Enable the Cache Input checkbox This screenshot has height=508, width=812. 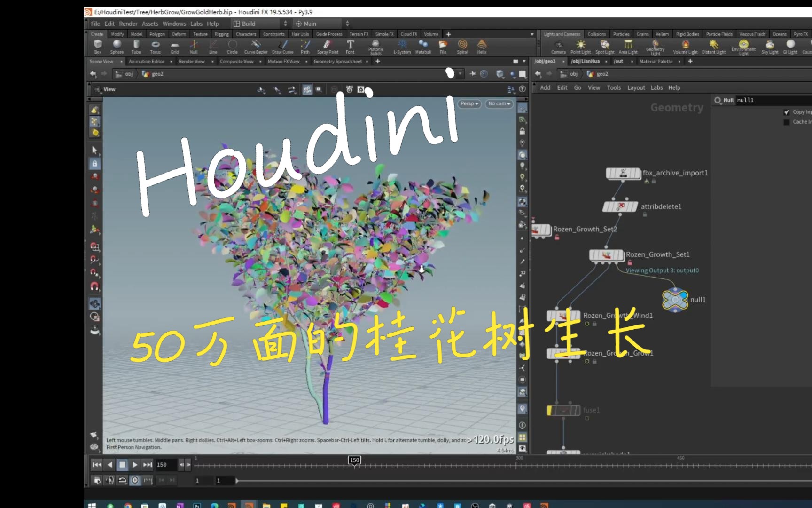[x=787, y=122]
